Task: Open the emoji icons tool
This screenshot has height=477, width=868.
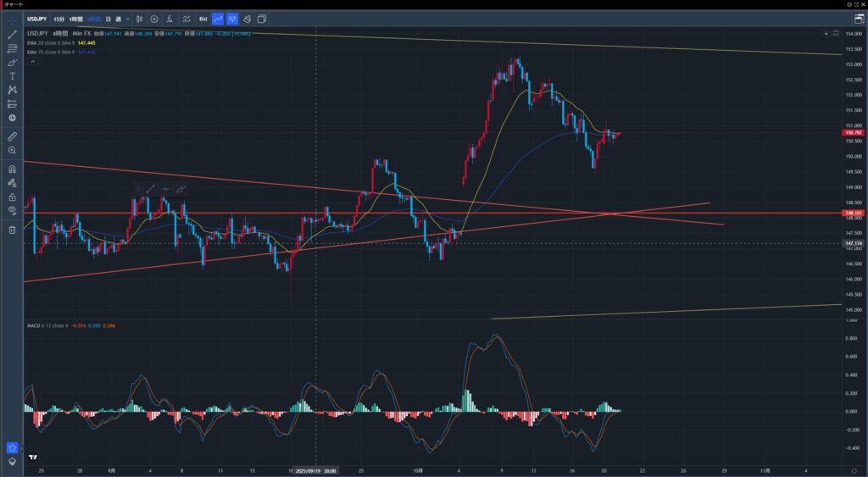Action: 12,118
